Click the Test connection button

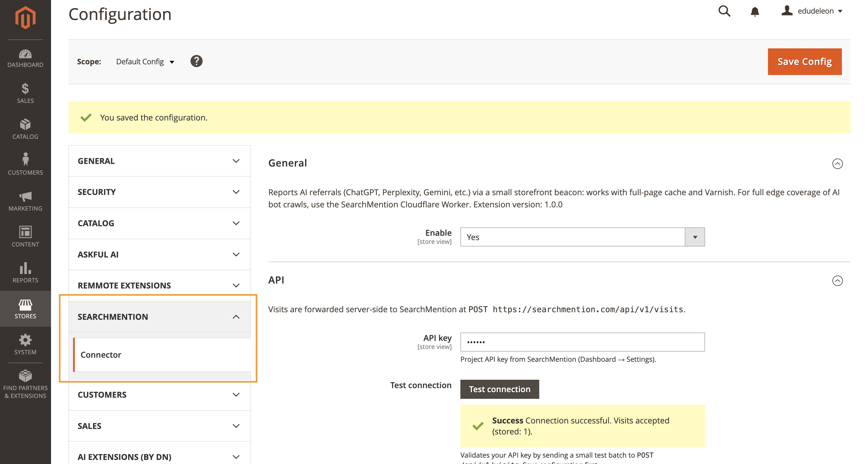(499, 389)
